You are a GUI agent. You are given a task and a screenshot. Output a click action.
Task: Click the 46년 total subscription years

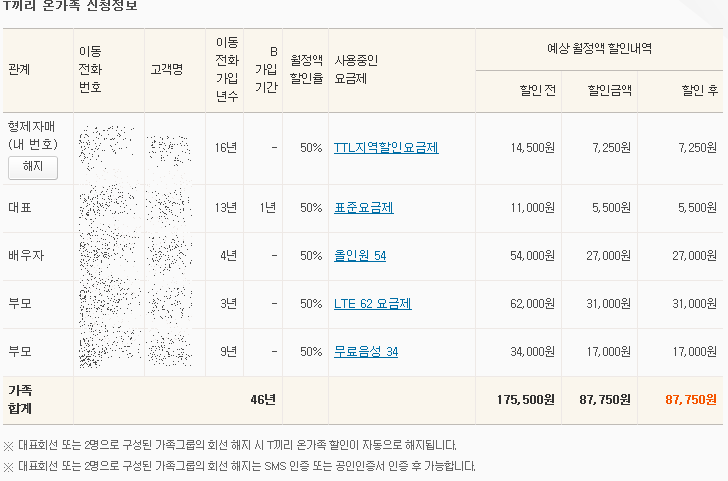(x=262, y=400)
